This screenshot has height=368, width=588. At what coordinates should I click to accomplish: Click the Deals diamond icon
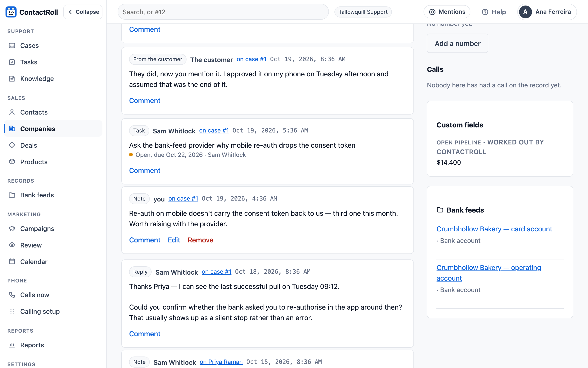tap(12, 145)
